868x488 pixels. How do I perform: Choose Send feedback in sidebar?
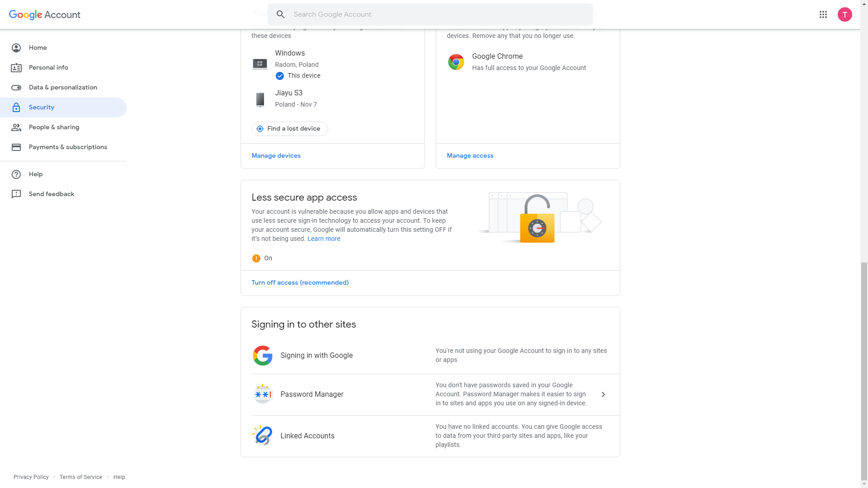(x=63, y=194)
